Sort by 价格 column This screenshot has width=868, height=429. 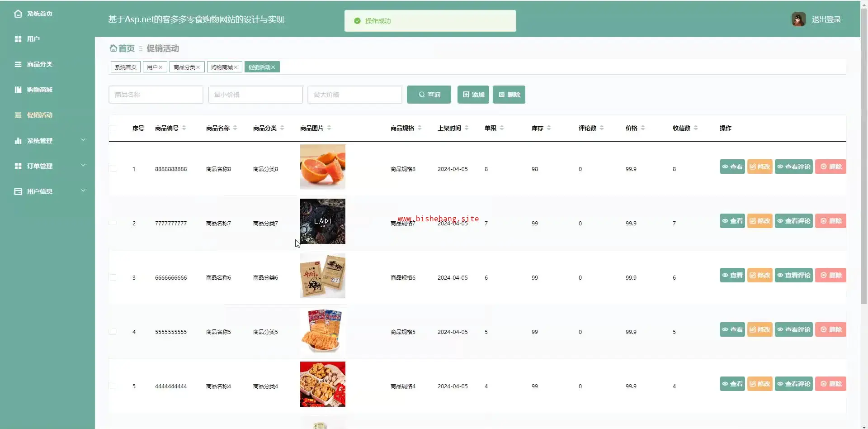643,128
